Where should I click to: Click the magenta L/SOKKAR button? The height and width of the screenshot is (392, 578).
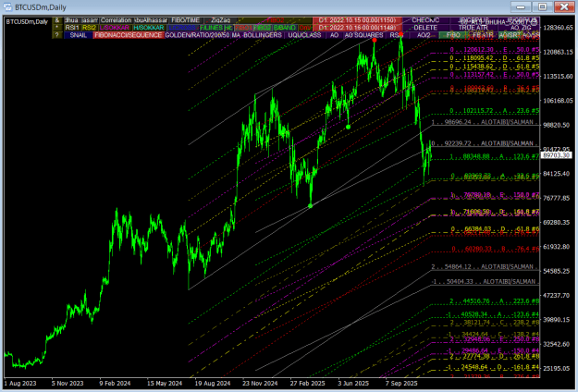click(x=115, y=28)
